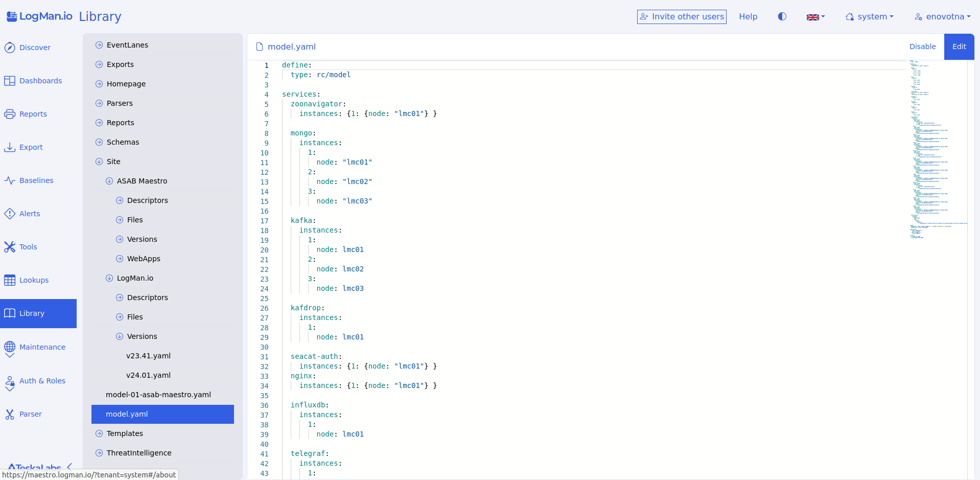Expand Descriptors under ASAB Maestro
The image size is (980, 480).
click(120, 200)
